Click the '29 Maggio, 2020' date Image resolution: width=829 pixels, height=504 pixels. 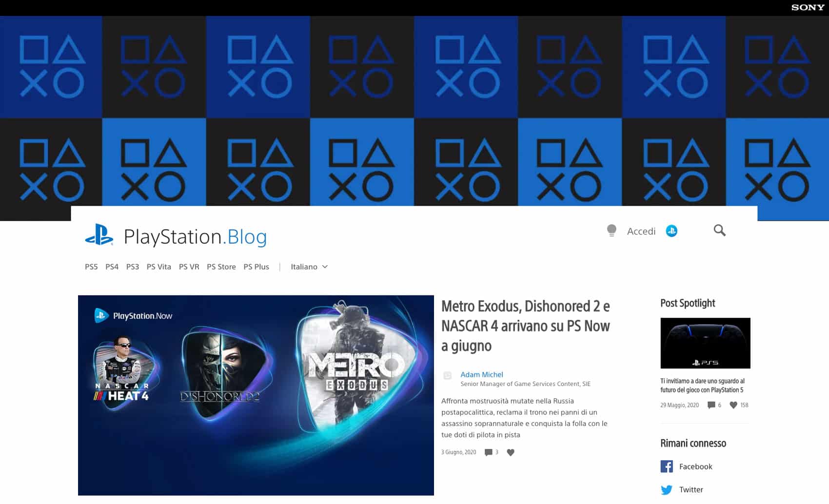coord(679,405)
